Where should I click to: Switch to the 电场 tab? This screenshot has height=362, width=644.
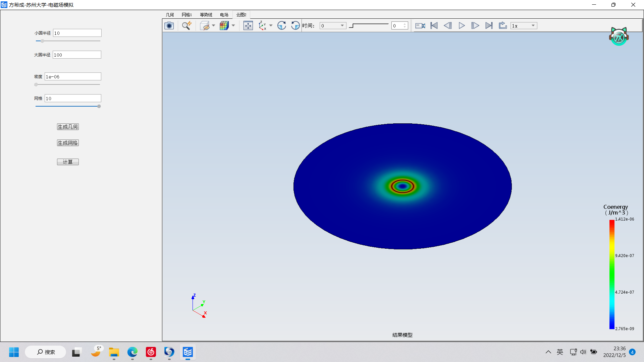[x=224, y=15]
